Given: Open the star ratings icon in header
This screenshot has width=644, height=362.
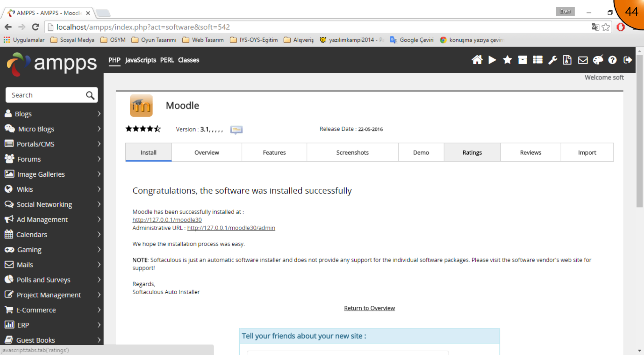Looking at the screenshot, I should coord(508,60).
